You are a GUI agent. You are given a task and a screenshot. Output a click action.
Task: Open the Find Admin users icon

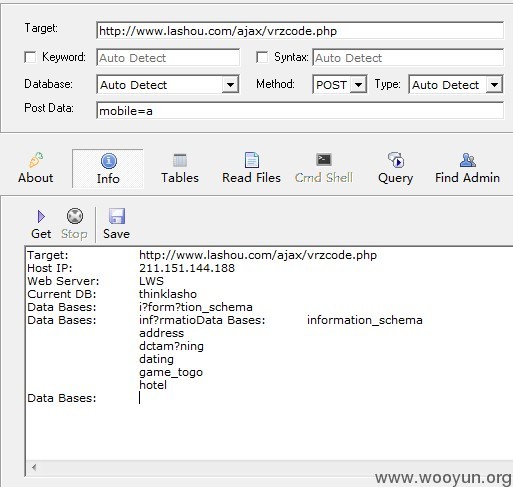[x=468, y=160]
